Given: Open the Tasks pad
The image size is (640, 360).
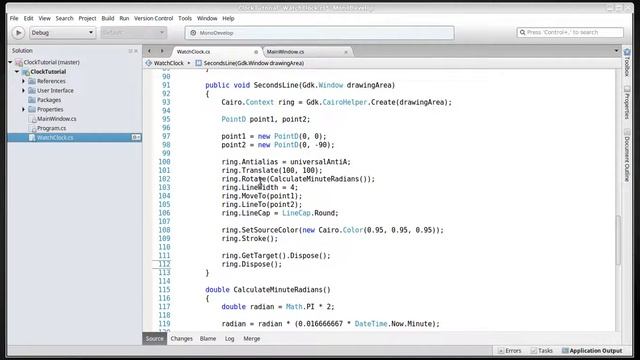Looking at the screenshot, I should tap(542, 351).
